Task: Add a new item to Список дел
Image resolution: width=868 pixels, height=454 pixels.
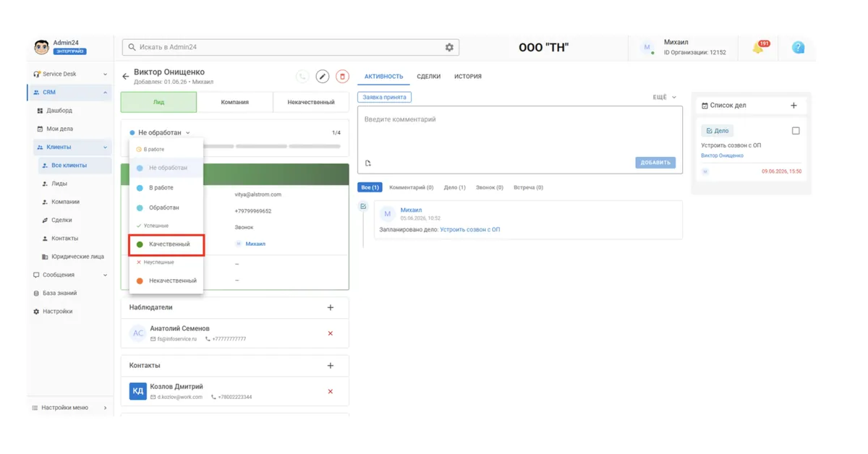Action: pos(793,106)
